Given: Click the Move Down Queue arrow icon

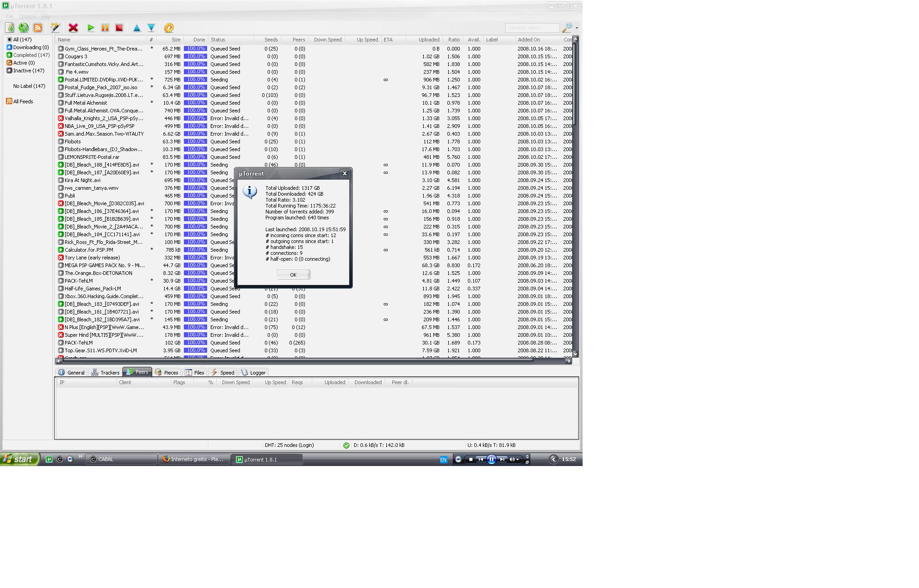Looking at the screenshot, I should coord(151,28).
